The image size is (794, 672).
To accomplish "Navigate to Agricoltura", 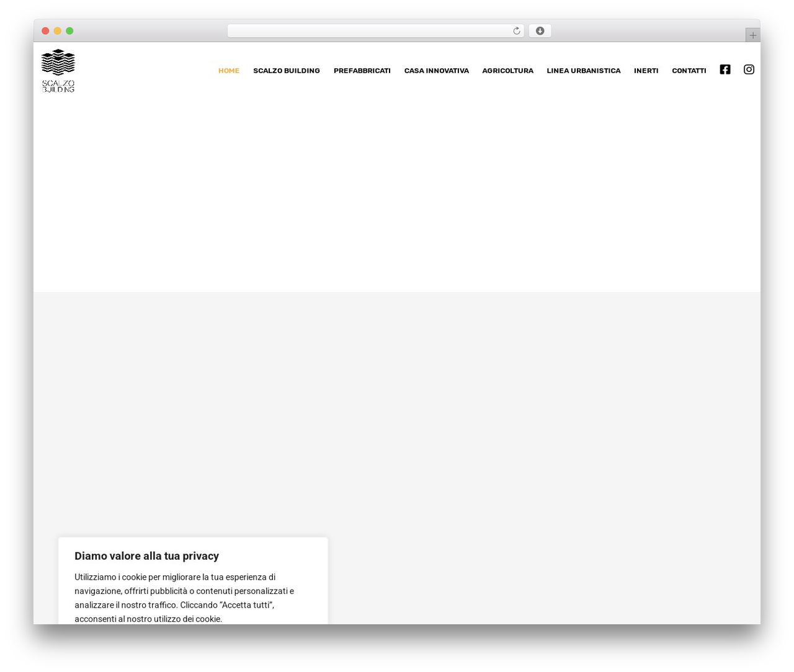I will click(x=508, y=71).
